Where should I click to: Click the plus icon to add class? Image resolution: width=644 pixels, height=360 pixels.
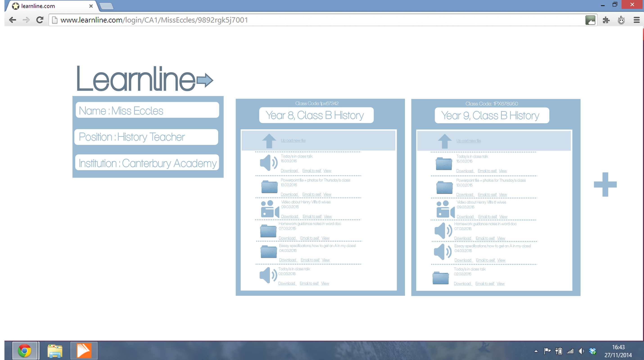605,184
